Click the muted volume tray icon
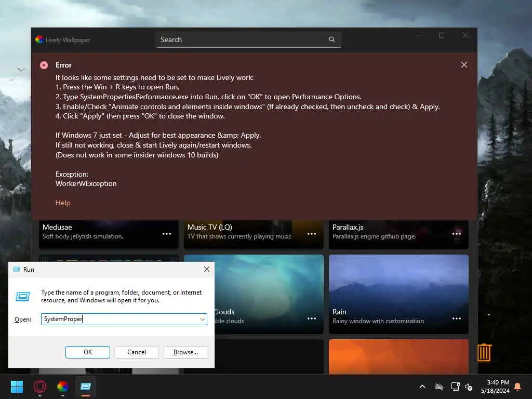This screenshot has width=532, height=399. (x=469, y=387)
